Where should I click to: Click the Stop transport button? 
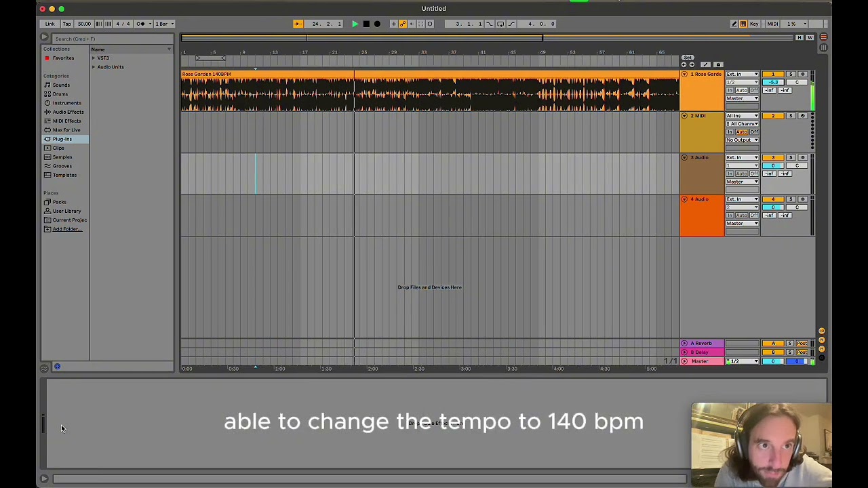[x=366, y=24]
